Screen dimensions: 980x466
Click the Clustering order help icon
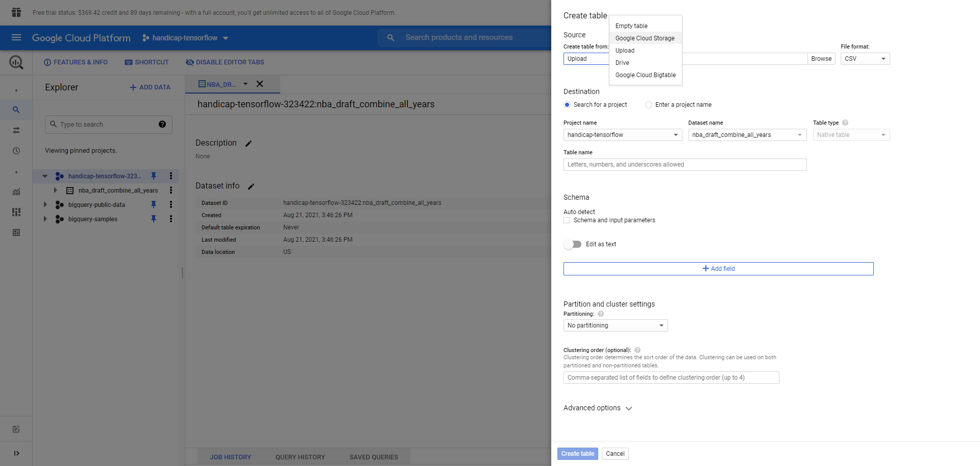click(638, 350)
